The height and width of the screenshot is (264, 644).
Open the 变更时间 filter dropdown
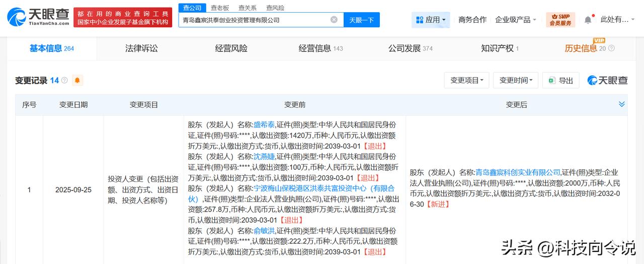516,80
